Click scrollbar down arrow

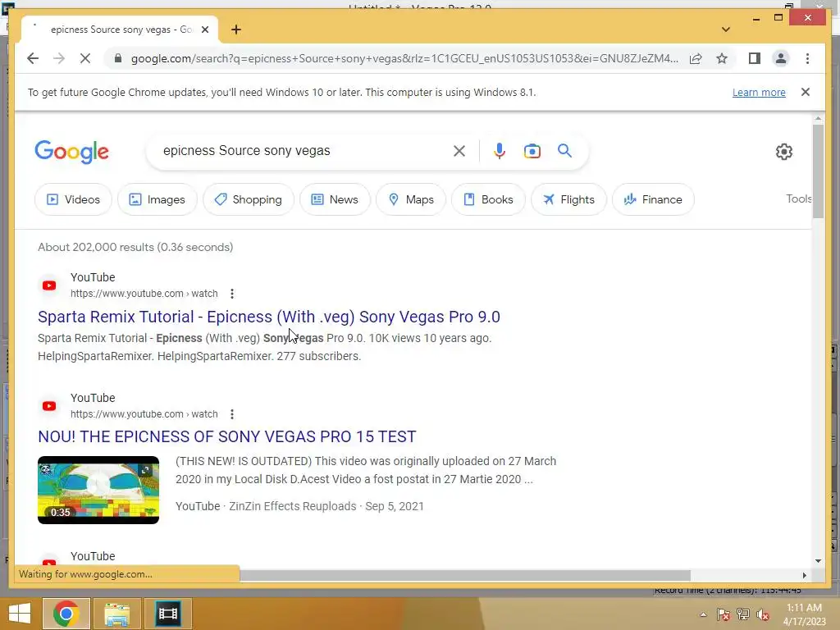[x=818, y=561]
